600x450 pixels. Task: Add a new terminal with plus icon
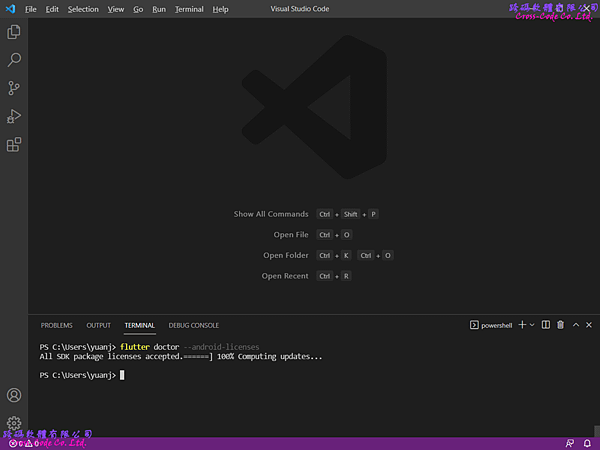(522, 325)
